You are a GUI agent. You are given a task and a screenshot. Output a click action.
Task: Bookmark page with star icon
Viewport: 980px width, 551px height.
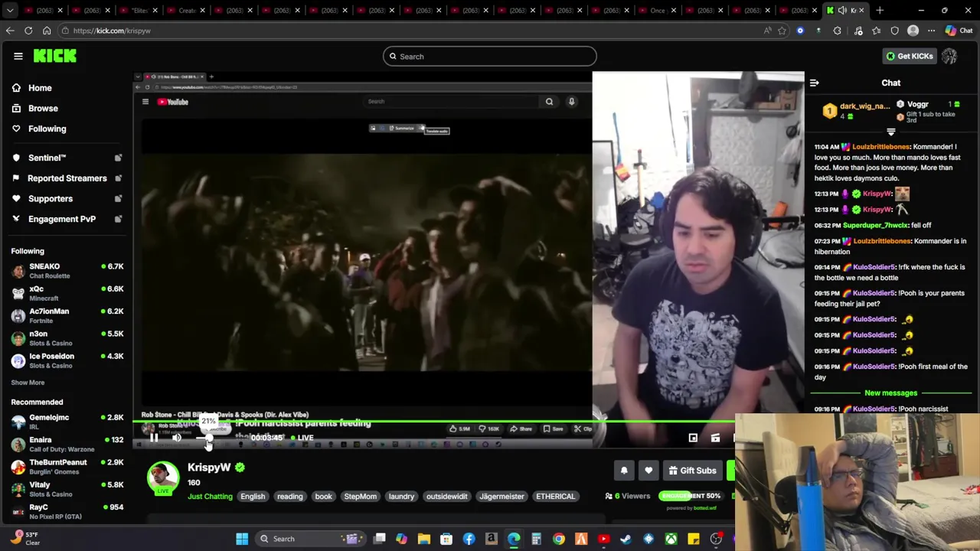(x=782, y=31)
